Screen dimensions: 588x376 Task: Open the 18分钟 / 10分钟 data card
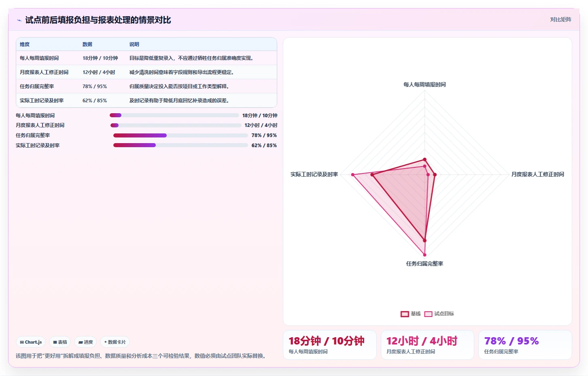330,345
